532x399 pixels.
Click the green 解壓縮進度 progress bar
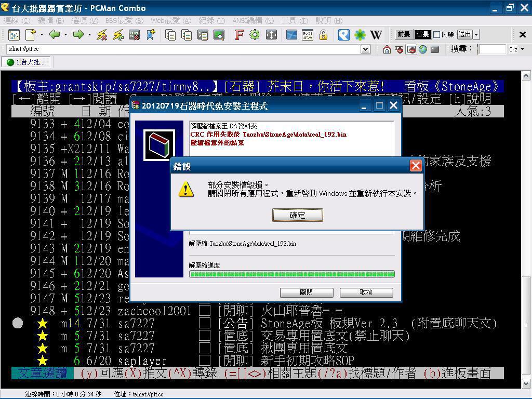[292, 274]
